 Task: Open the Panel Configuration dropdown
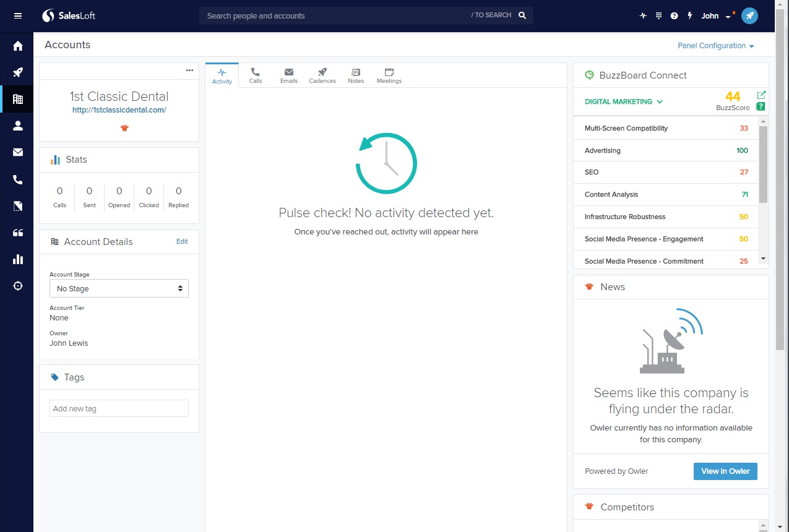tap(716, 46)
